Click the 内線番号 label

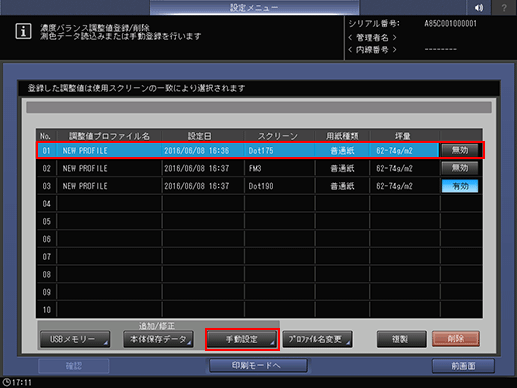click(372, 50)
